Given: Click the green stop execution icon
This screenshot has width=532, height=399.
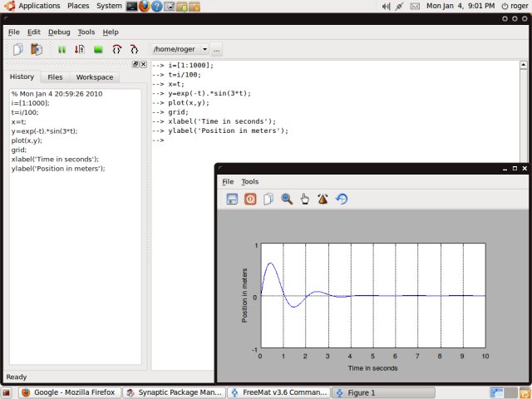Looking at the screenshot, I should pyautogui.click(x=98, y=50).
